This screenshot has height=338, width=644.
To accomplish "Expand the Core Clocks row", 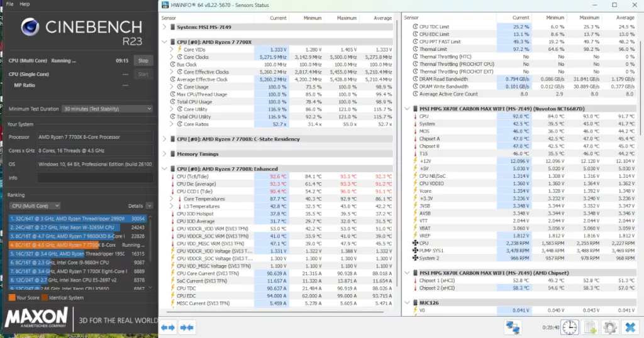I will point(172,57).
